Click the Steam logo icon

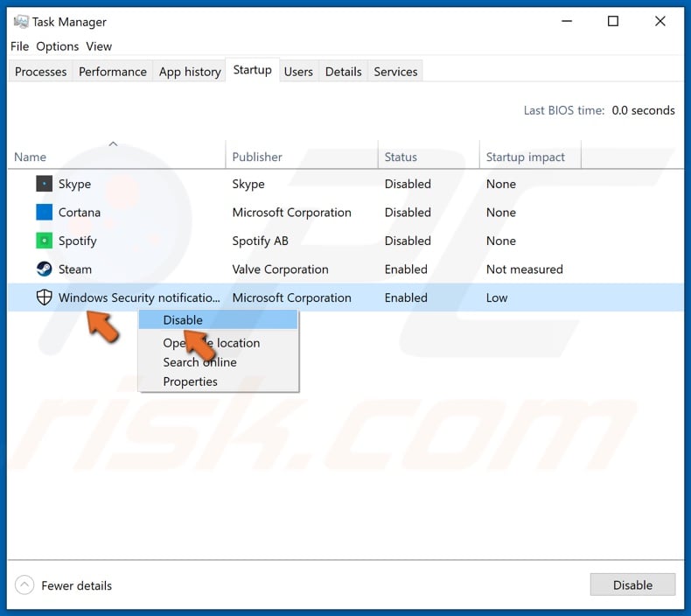coord(44,269)
